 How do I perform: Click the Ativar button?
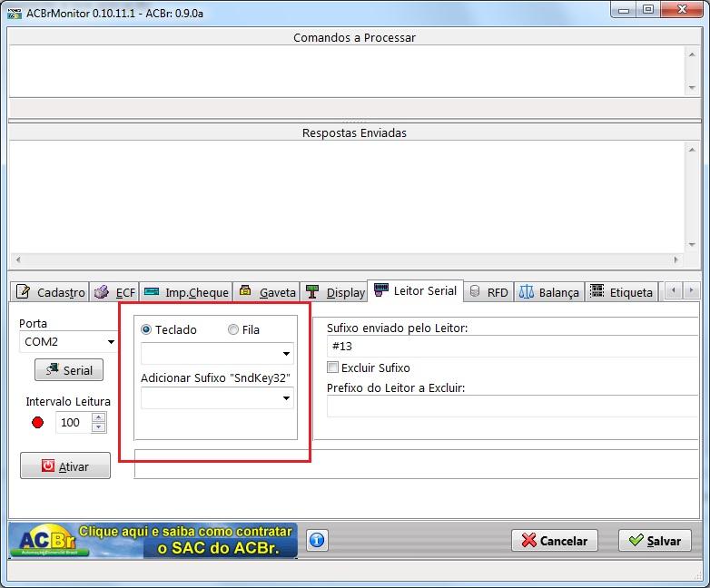[65, 465]
